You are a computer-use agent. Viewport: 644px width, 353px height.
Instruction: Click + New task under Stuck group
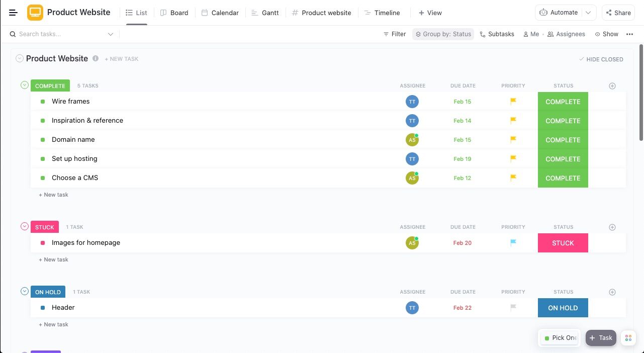[x=53, y=259]
